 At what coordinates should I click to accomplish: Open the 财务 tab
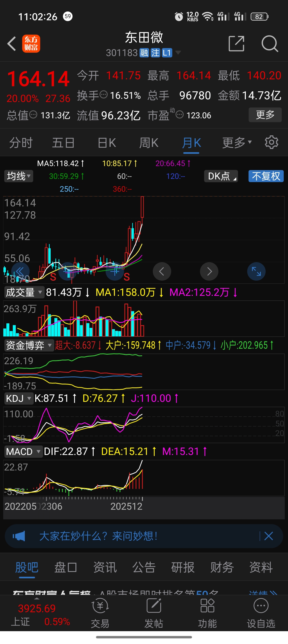coord(222,568)
